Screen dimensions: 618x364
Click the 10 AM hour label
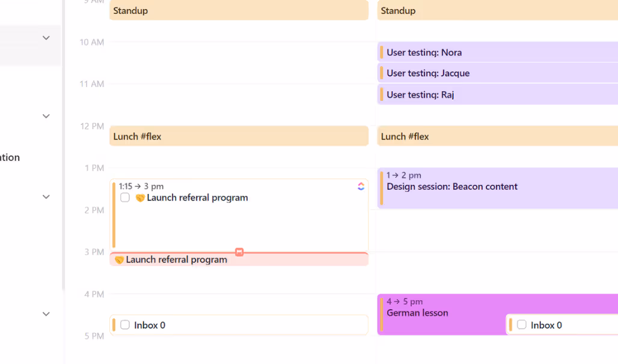pos(92,42)
